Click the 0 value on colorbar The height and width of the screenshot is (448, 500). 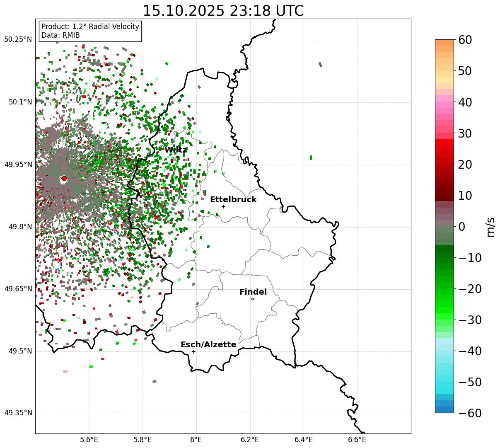pyautogui.click(x=462, y=226)
